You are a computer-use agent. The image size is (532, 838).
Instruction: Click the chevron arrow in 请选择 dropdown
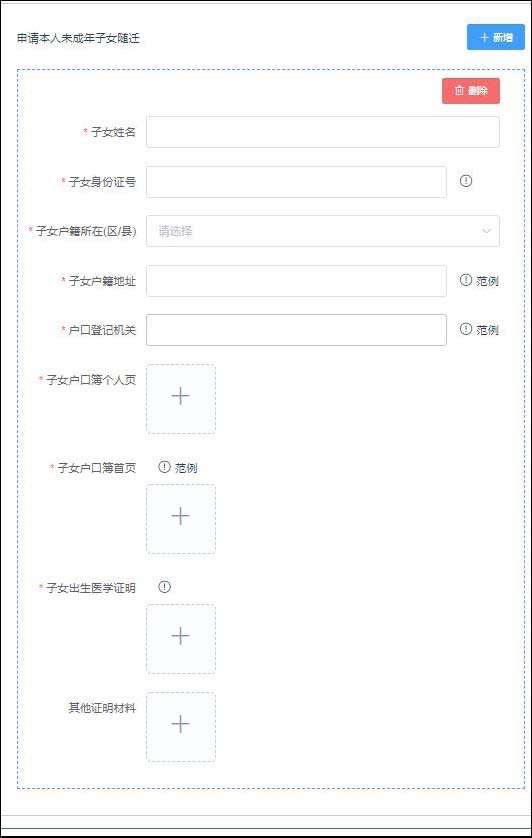(x=486, y=231)
